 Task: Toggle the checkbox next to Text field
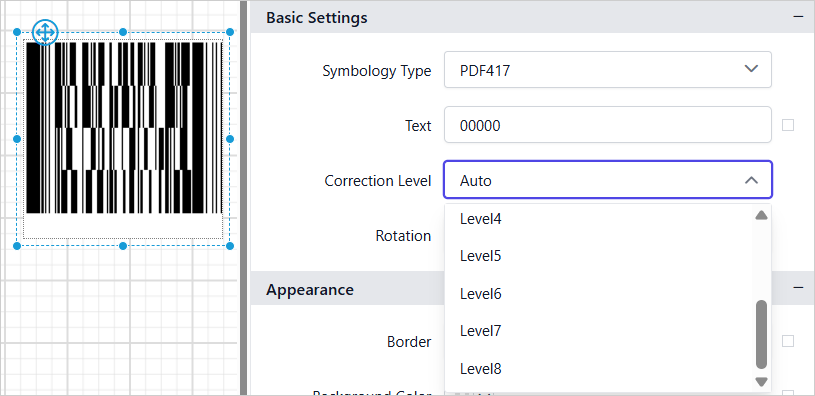(788, 125)
